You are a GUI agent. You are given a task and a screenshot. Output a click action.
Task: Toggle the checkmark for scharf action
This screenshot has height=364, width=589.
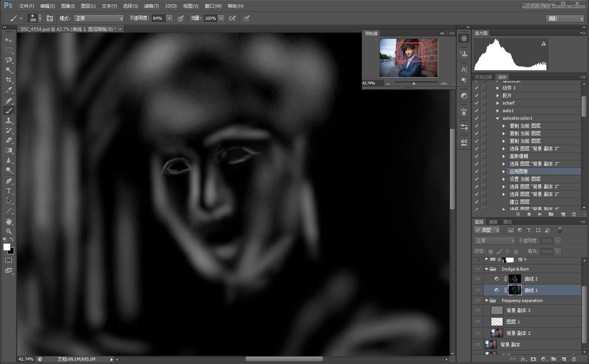(476, 103)
